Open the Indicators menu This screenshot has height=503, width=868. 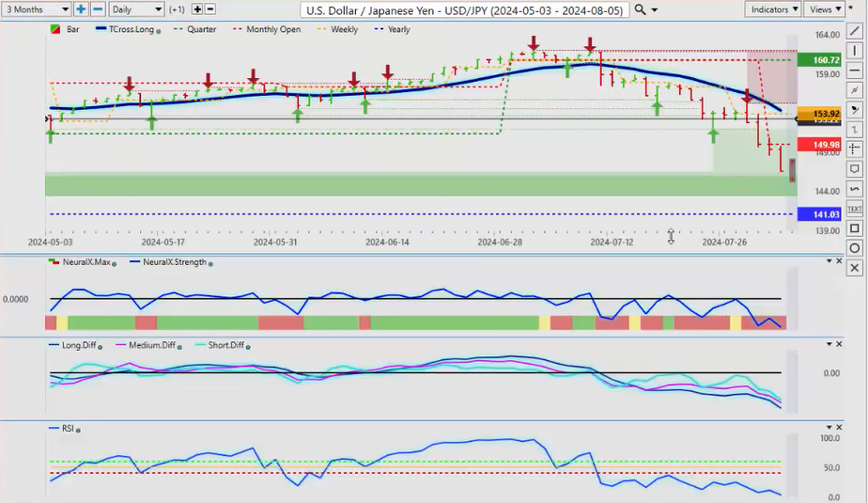tap(773, 9)
